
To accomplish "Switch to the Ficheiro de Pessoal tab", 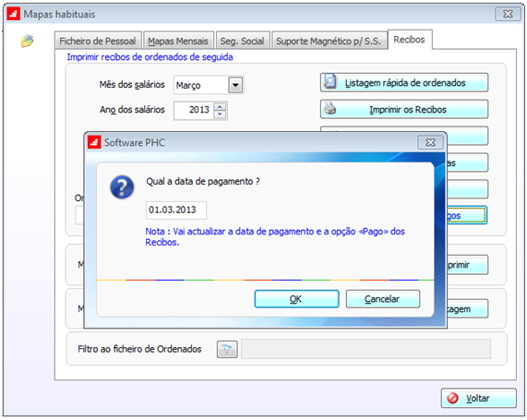I will click(x=98, y=41).
